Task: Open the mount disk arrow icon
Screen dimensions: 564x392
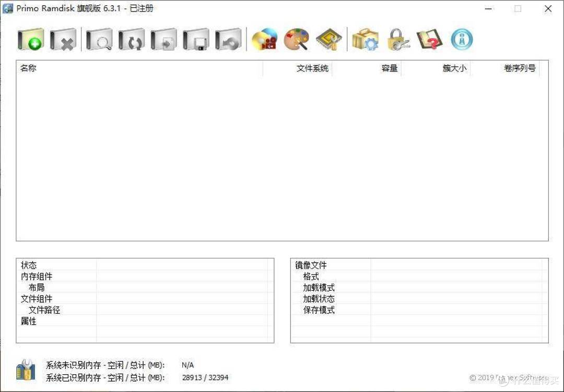Action: 163,39
